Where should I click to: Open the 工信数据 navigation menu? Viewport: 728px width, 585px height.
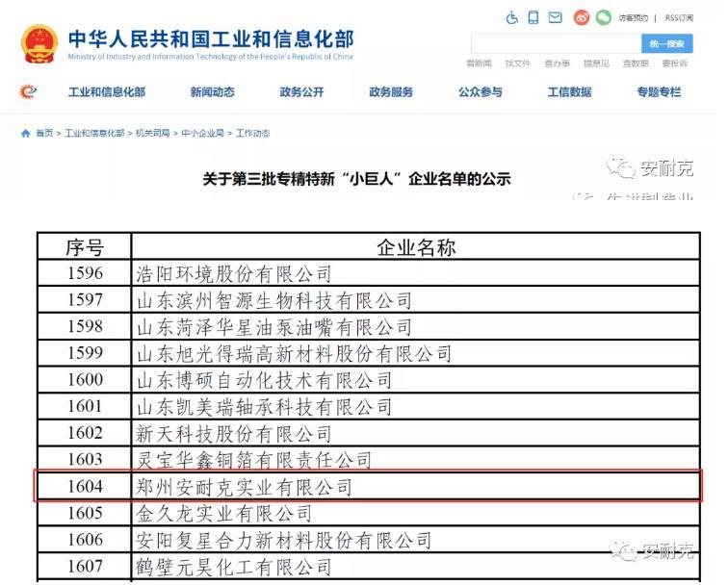(570, 91)
